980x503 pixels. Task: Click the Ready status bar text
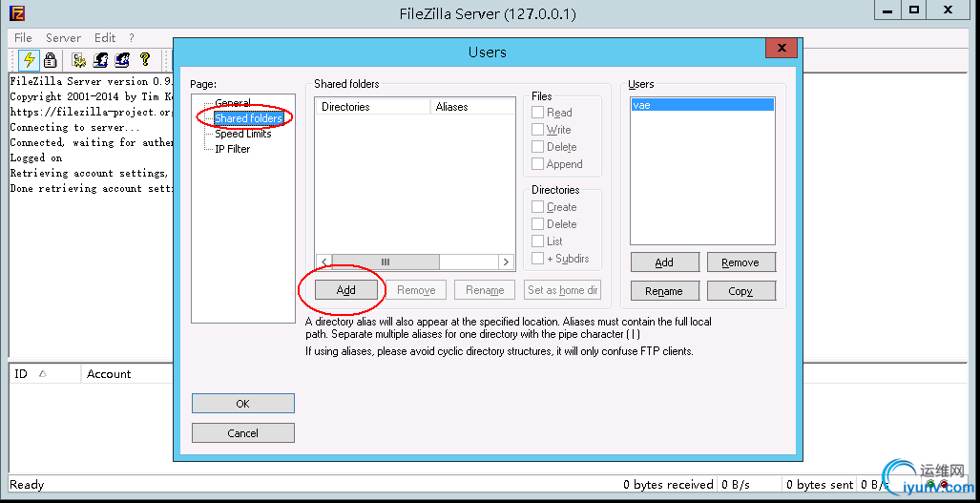27,484
